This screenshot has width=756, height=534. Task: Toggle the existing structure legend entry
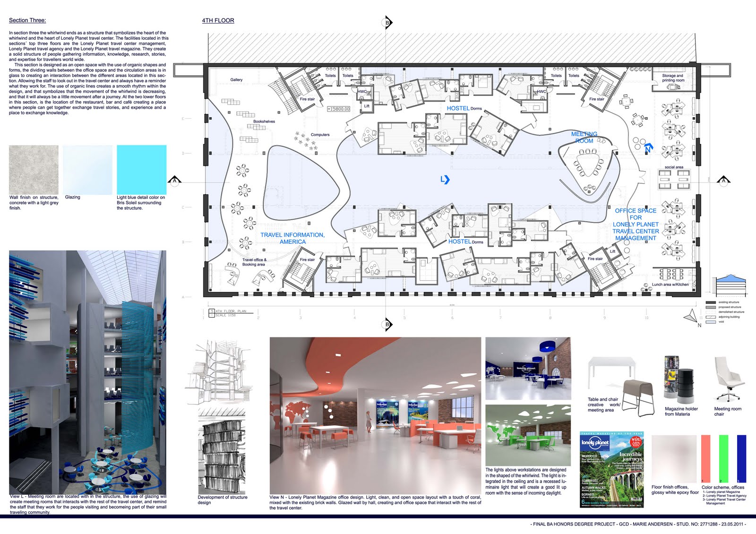(711, 302)
